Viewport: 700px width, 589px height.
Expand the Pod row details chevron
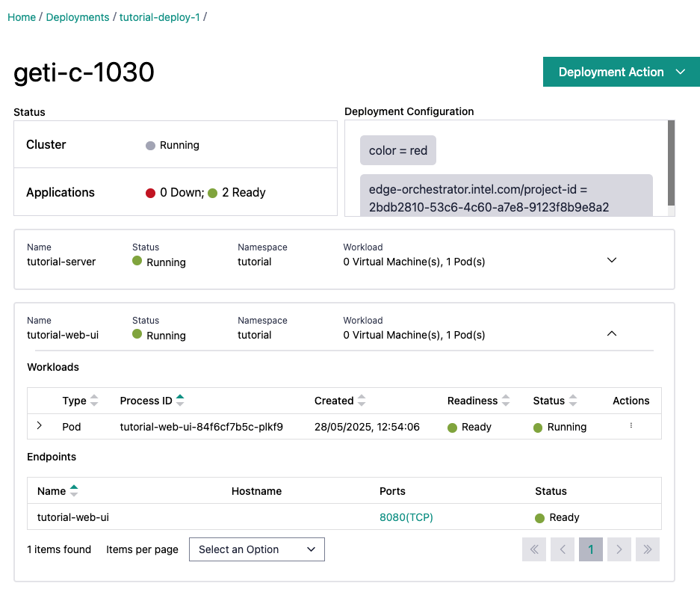point(40,426)
